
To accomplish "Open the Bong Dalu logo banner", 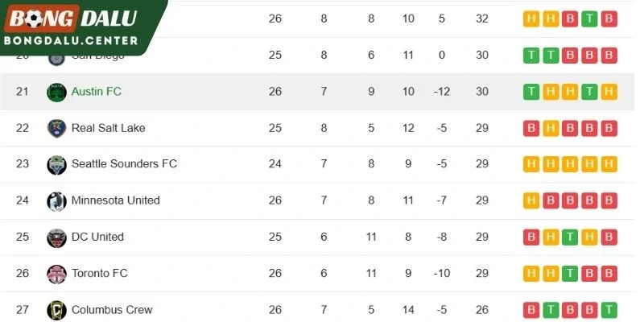I will 82,27.
